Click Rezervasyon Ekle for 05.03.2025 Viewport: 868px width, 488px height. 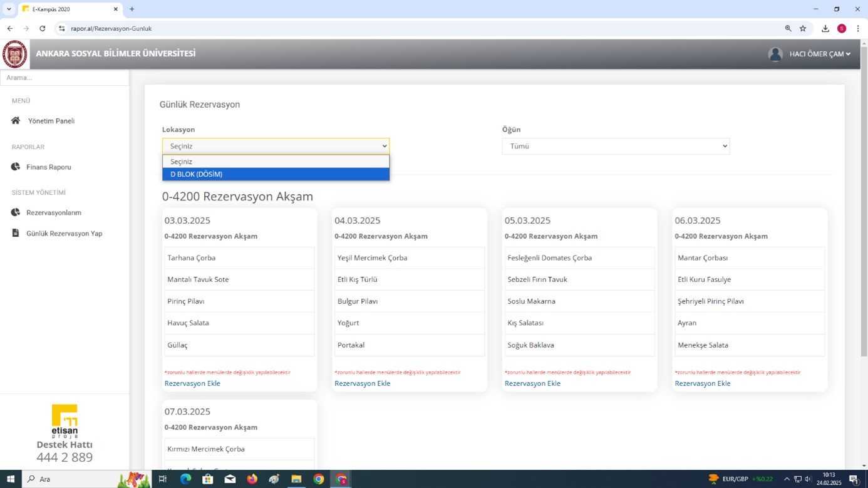tap(532, 383)
